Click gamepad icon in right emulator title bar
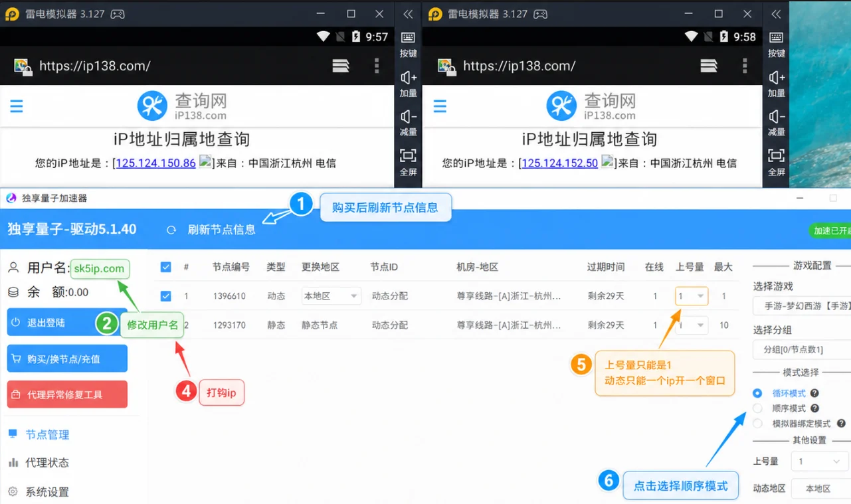The width and height of the screenshot is (851, 504). point(540,14)
